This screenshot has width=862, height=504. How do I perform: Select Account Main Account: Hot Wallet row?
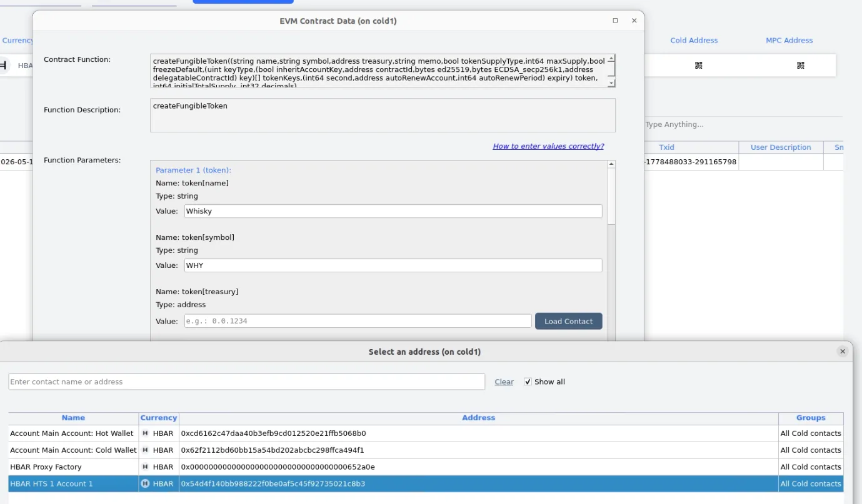pyautogui.click(x=426, y=433)
